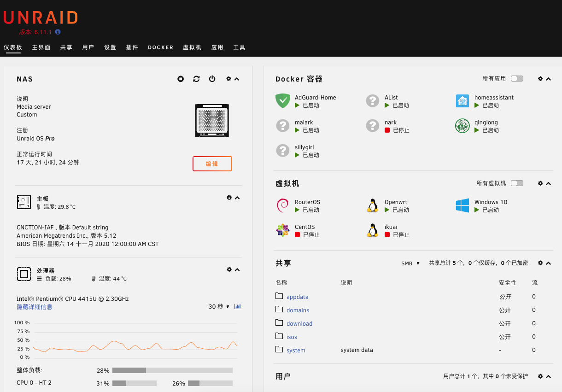Collapse the 用户 panel chevron
The image size is (562, 392).
point(549,377)
